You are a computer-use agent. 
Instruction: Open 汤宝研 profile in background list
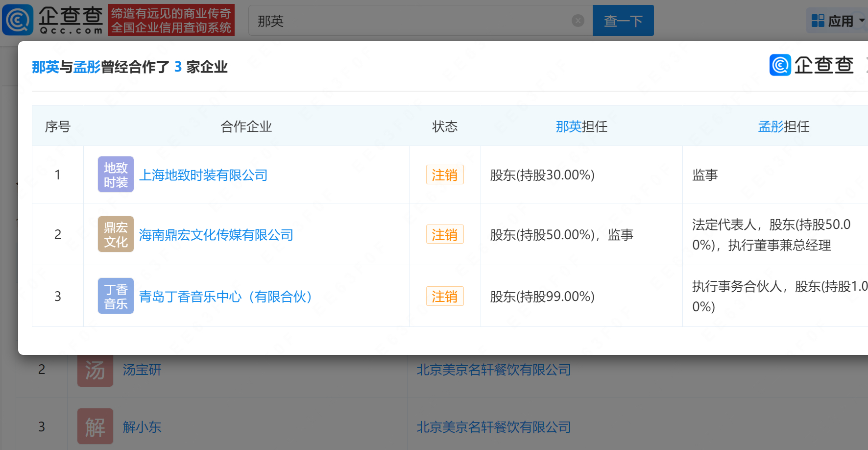[x=142, y=370]
